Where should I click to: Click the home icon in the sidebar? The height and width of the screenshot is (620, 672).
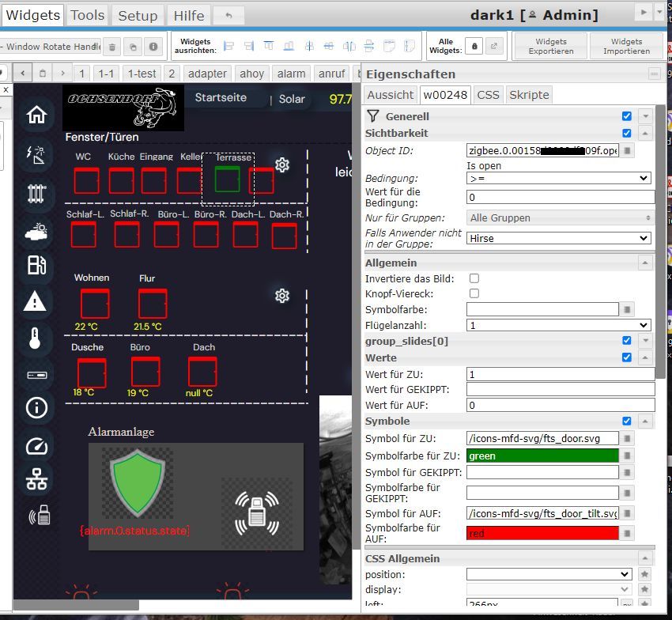[36, 115]
